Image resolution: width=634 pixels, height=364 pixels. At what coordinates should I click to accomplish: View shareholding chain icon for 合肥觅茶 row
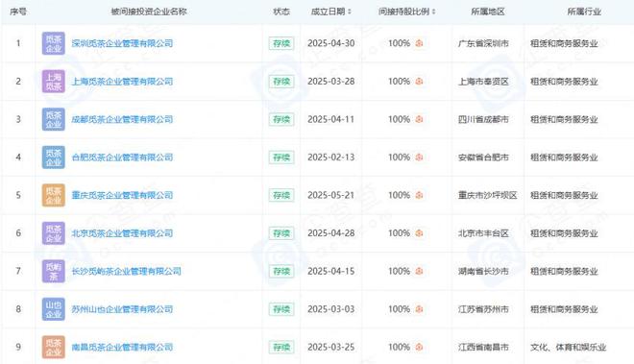419,158
